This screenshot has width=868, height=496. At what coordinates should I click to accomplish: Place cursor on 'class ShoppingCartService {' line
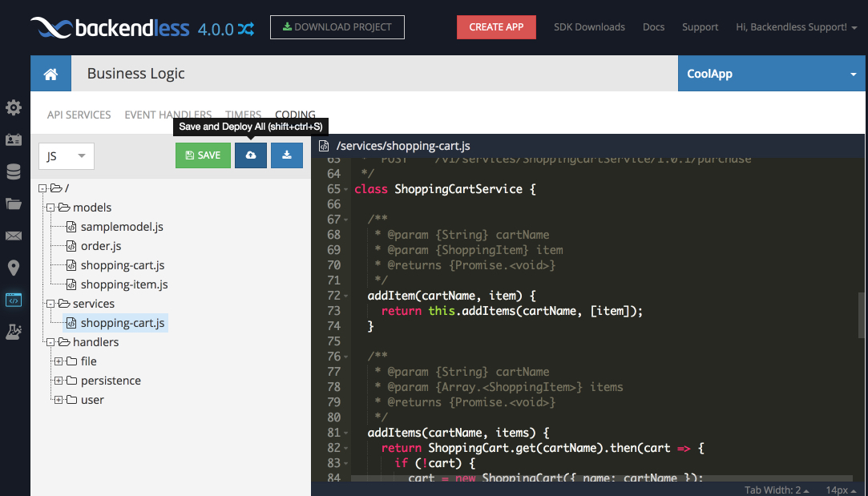(445, 189)
